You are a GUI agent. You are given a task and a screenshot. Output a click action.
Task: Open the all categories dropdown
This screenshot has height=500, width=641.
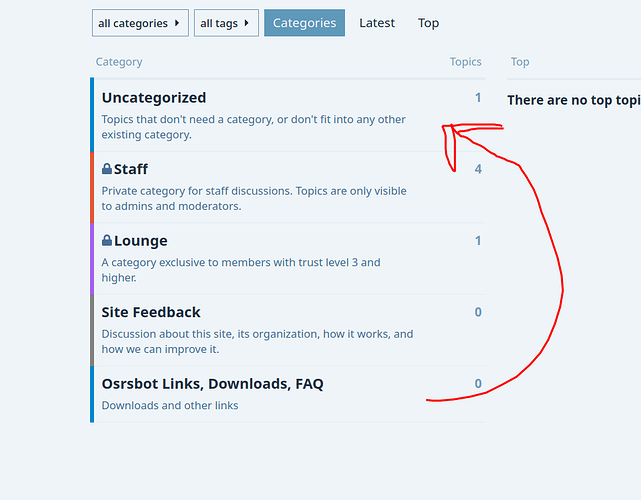click(140, 23)
